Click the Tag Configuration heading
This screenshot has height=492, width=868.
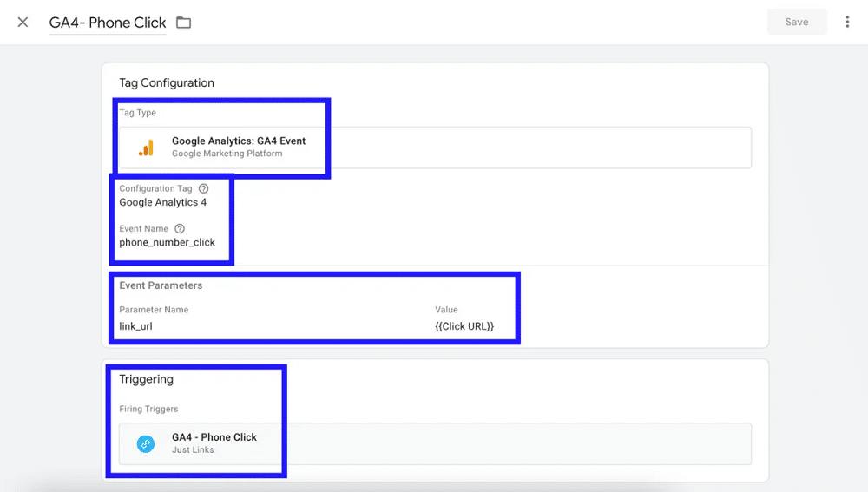[x=167, y=83]
